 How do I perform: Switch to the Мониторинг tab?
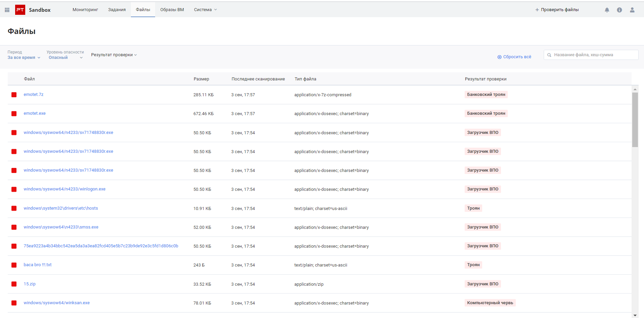85,10
